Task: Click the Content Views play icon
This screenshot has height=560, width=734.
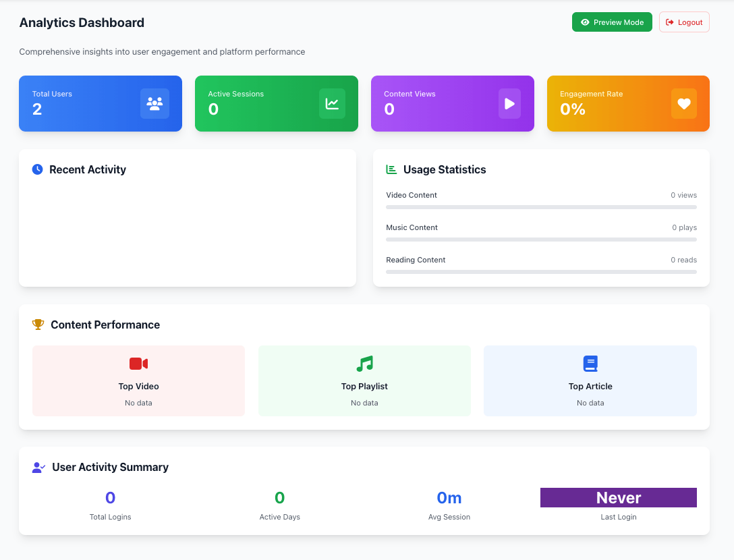Action: point(509,103)
